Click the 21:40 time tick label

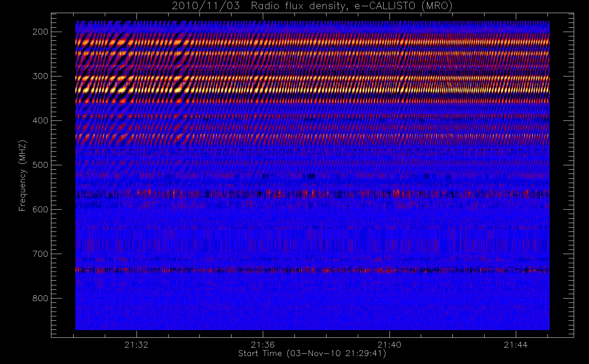click(x=389, y=345)
